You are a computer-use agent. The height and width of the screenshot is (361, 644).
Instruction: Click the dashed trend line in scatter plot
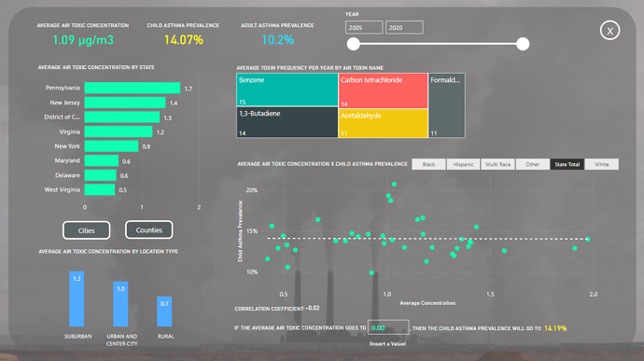point(427,239)
